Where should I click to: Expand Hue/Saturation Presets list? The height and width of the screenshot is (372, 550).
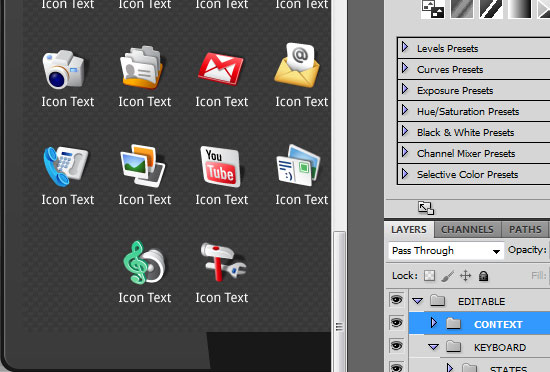point(405,110)
